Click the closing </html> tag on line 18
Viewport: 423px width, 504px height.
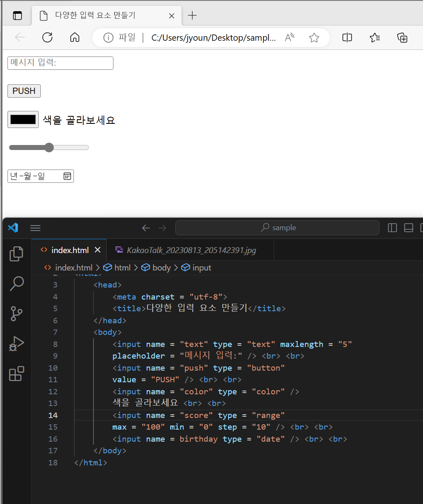(91, 462)
